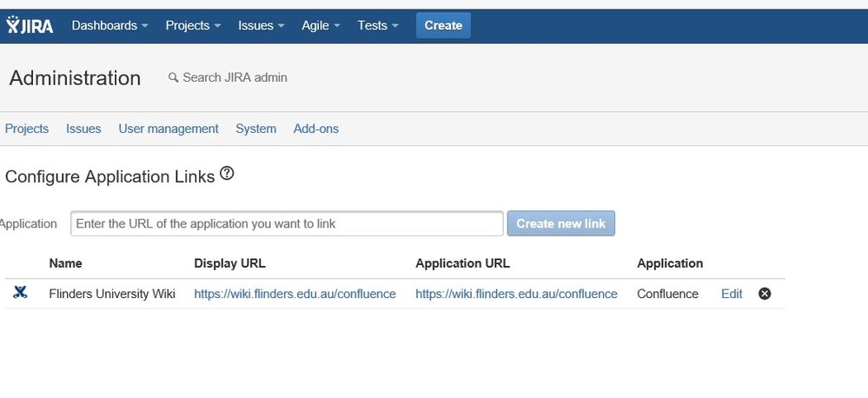868x398 pixels.
Task: Open the Dashboards dropdown menu
Action: tap(109, 25)
